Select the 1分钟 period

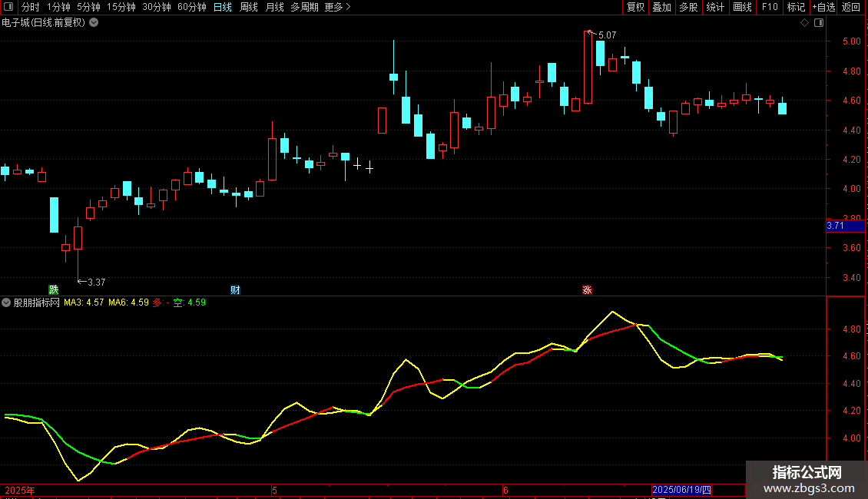pos(58,7)
